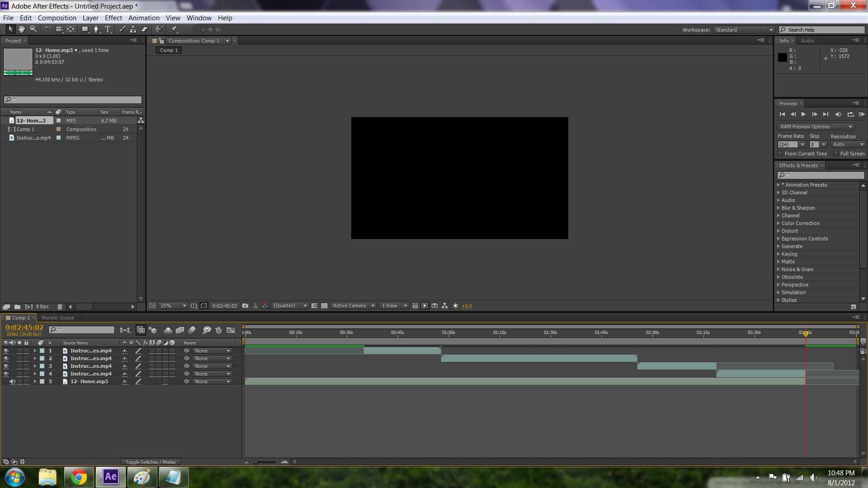868x488 pixels.
Task: Select the Roto Brush tool
Action: [x=159, y=29]
